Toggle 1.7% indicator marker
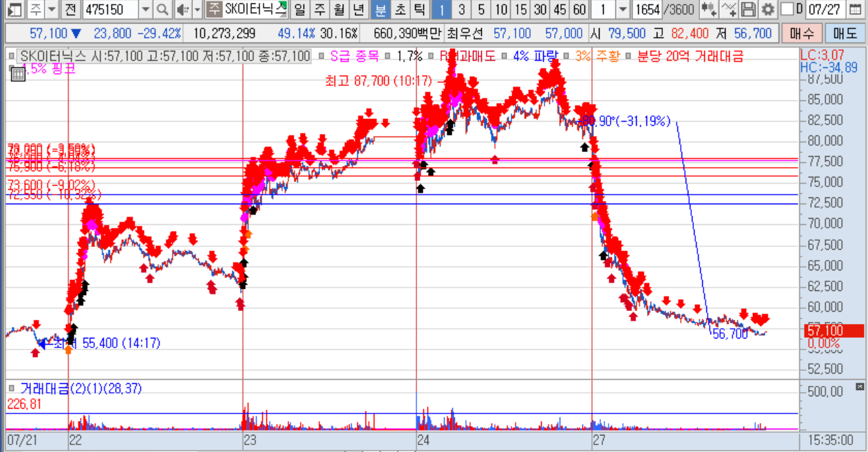This screenshot has width=868, height=452. (388, 56)
